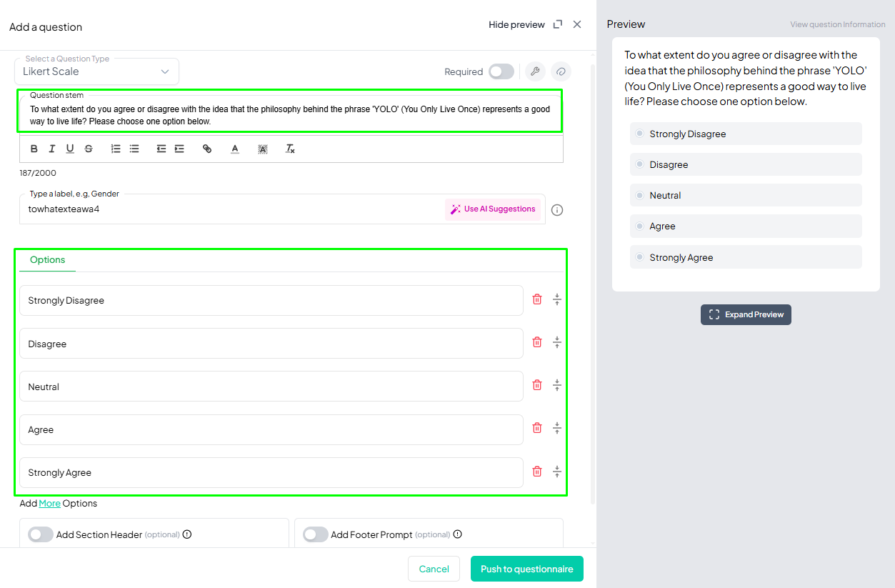
Task: Open the Likert Scale question type dropdown
Action: (97, 71)
